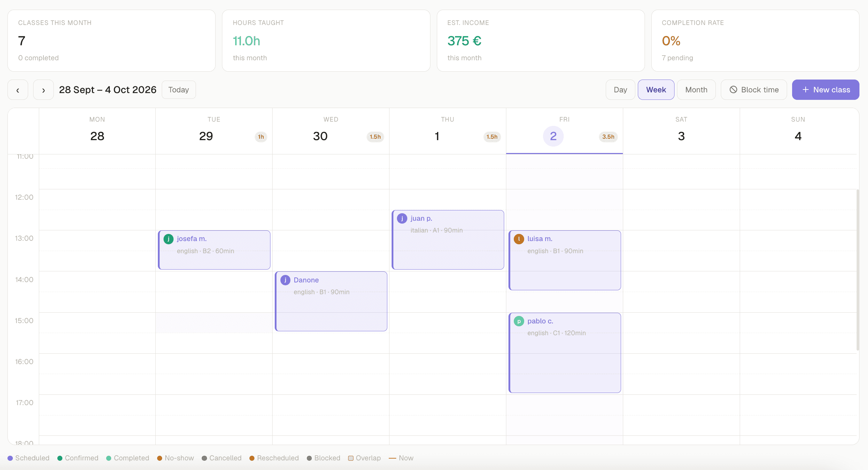This screenshot has width=868, height=470.
Task: Click the Overlap legend item
Action: click(x=365, y=458)
